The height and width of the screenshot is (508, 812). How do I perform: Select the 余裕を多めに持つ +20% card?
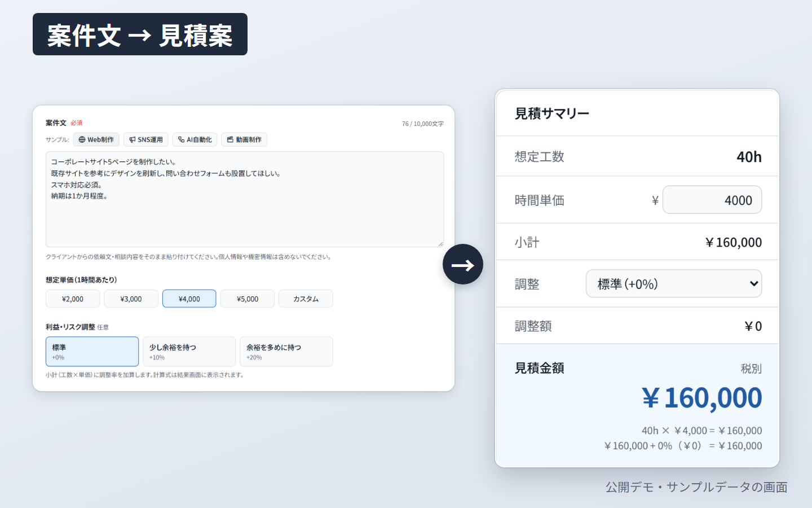coord(286,352)
